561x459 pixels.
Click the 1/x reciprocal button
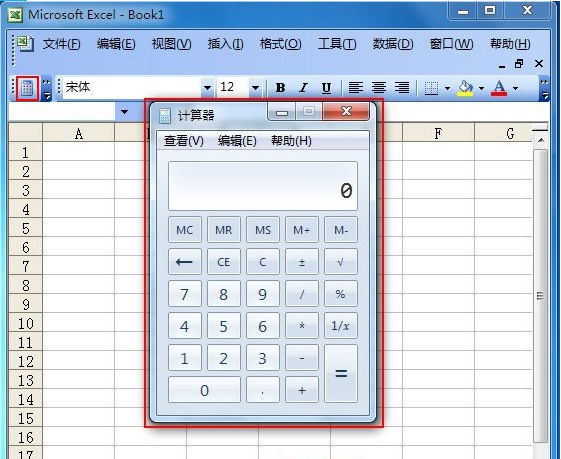pyautogui.click(x=341, y=326)
